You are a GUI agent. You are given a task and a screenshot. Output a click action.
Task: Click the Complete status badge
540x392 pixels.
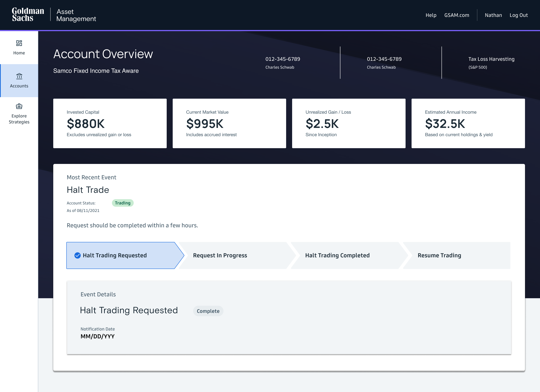click(208, 311)
